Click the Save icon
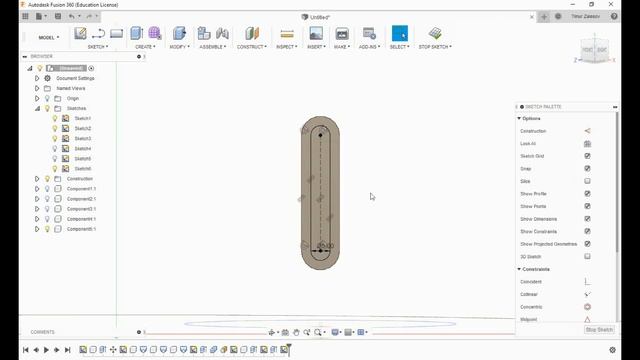The height and width of the screenshot is (360, 640). pos(58,16)
